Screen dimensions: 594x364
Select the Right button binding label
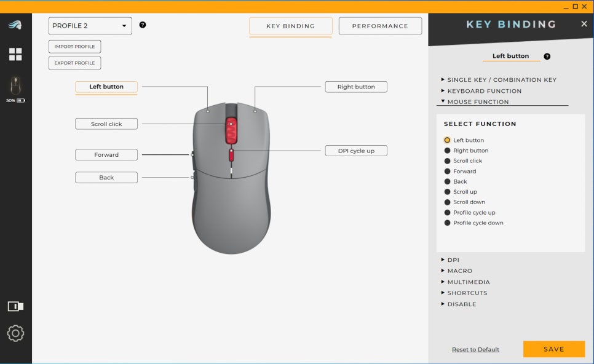[356, 87]
